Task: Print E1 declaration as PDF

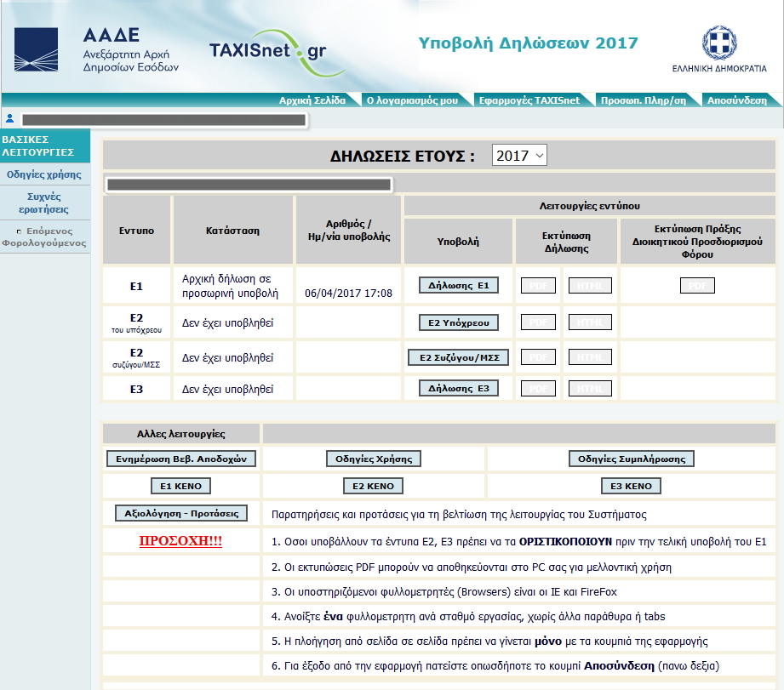Action: click(538, 286)
